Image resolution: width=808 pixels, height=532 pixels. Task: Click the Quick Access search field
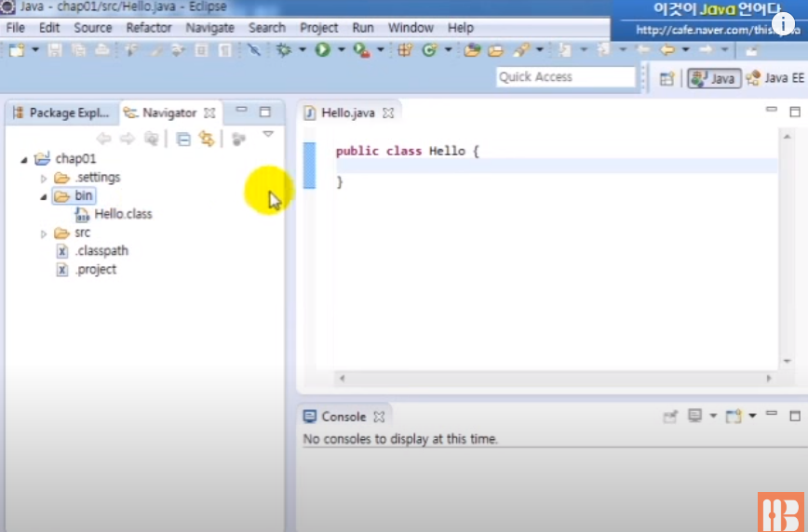point(565,77)
